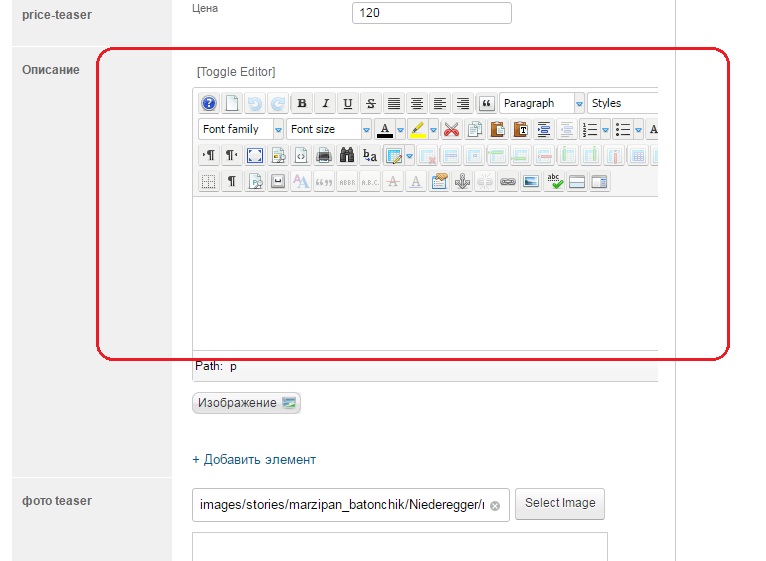The height and width of the screenshot is (561, 766).
Task: Toggle underline formatting
Action: click(x=347, y=103)
